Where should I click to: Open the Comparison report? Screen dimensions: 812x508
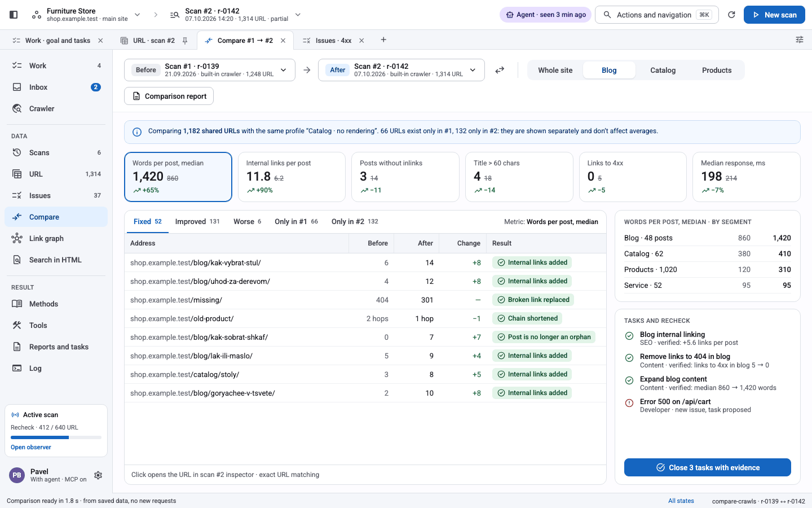pos(169,96)
